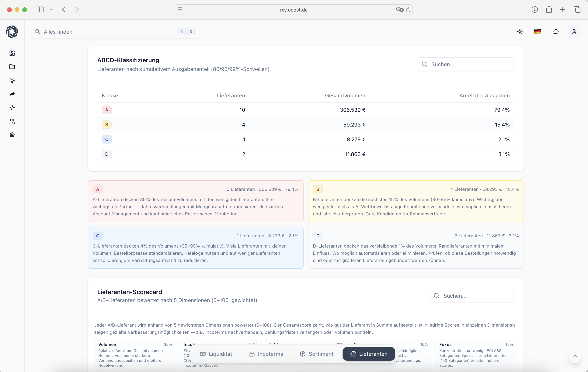The height and width of the screenshot is (372, 588).
Task: Open the user profile icon
Action: (574, 32)
